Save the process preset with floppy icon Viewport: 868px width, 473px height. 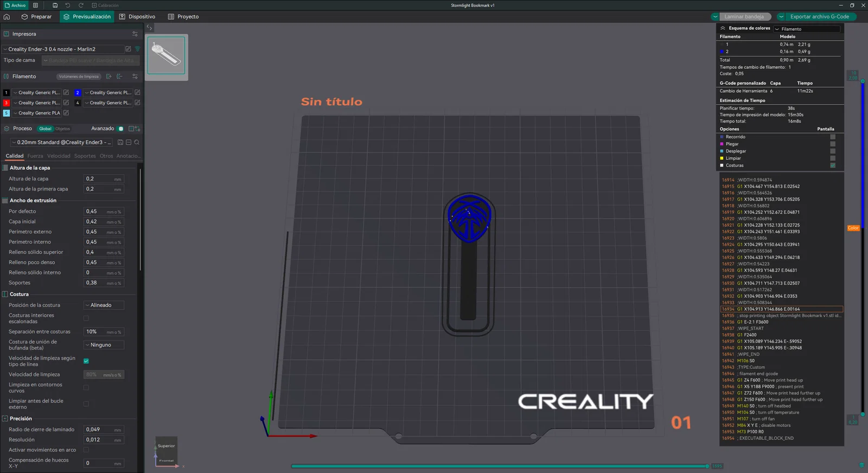(x=120, y=142)
